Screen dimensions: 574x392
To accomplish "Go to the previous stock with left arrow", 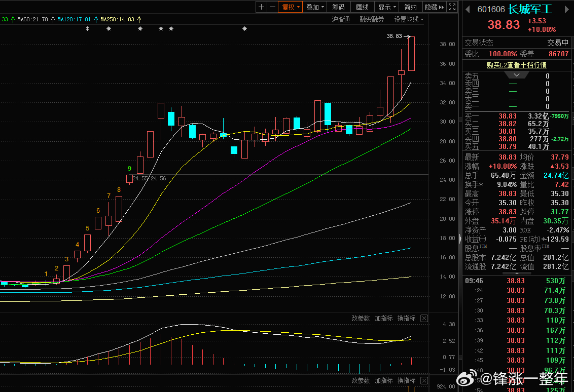I will pyautogui.click(x=468, y=10).
